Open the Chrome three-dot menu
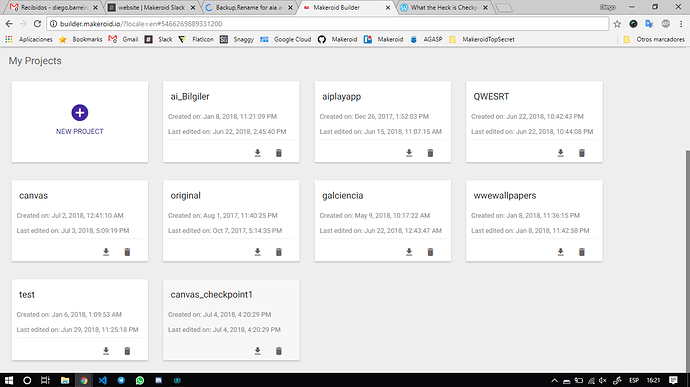690x387 pixels. pos(681,24)
